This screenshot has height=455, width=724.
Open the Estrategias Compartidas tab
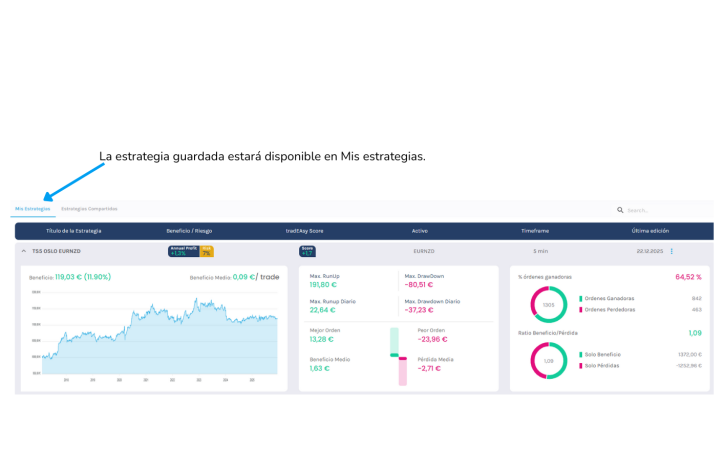coord(89,209)
